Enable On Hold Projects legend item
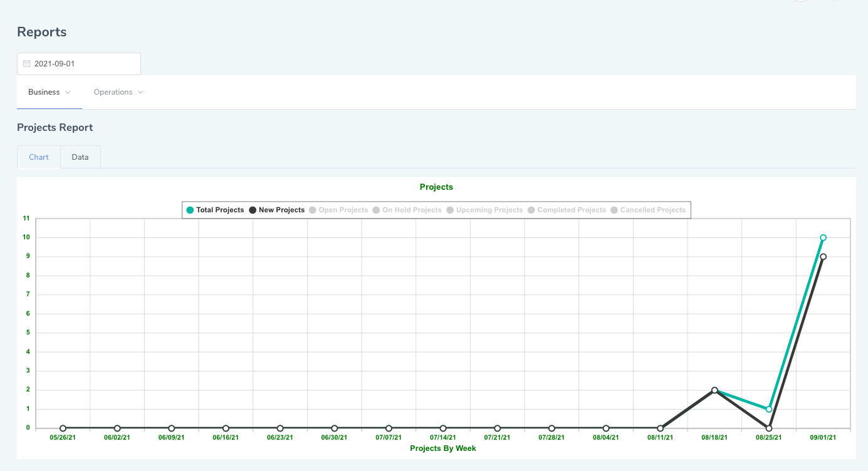The image size is (868, 471). [407, 210]
